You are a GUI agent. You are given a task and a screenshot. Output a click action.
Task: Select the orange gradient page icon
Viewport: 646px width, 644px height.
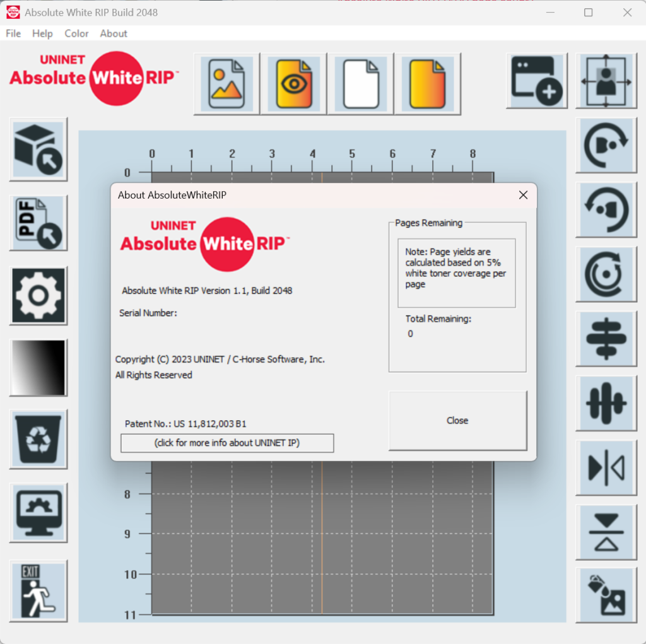tap(428, 84)
